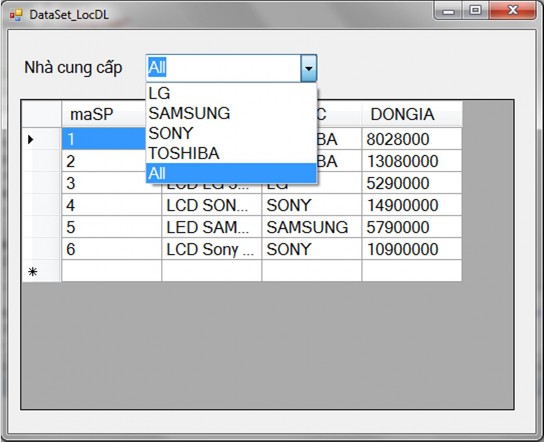This screenshot has height=442, width=544.
Task: Click the DataSet_LocDL window title icon
Action: pos(16,15)
